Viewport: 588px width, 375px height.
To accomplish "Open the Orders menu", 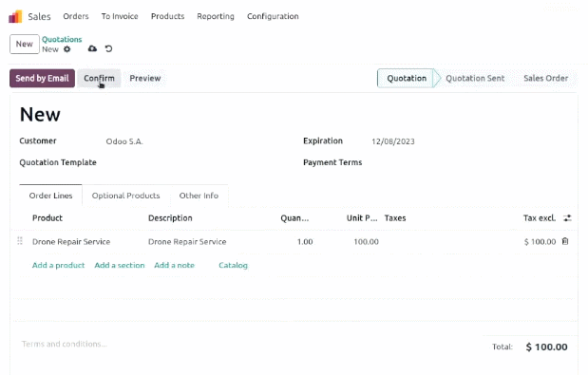I will [76, 16].
